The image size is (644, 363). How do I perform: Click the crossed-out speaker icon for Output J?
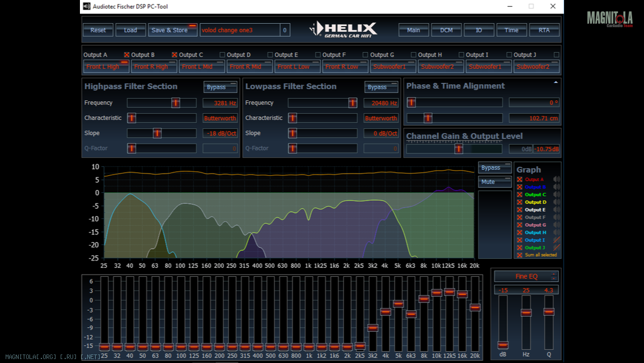point(557,247)
